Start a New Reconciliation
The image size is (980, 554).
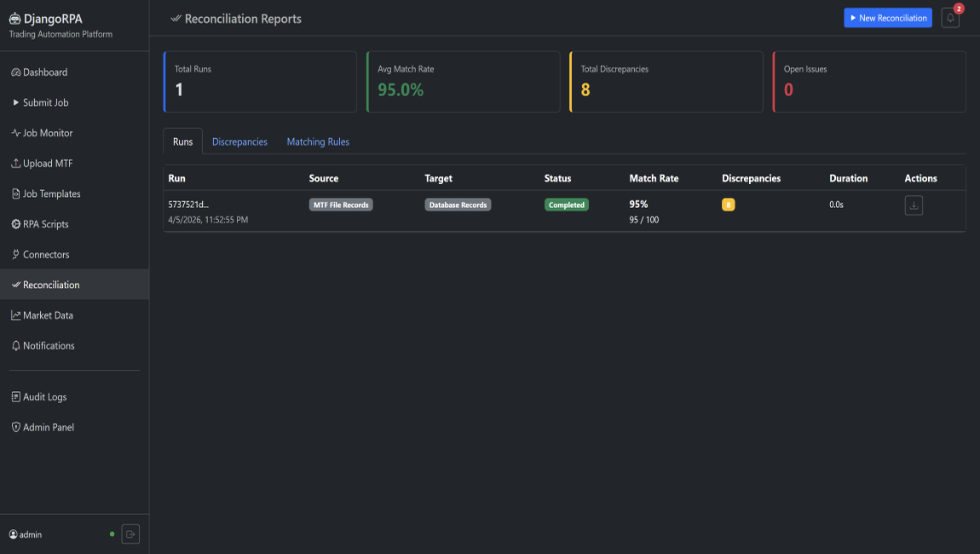click(887, 18)
